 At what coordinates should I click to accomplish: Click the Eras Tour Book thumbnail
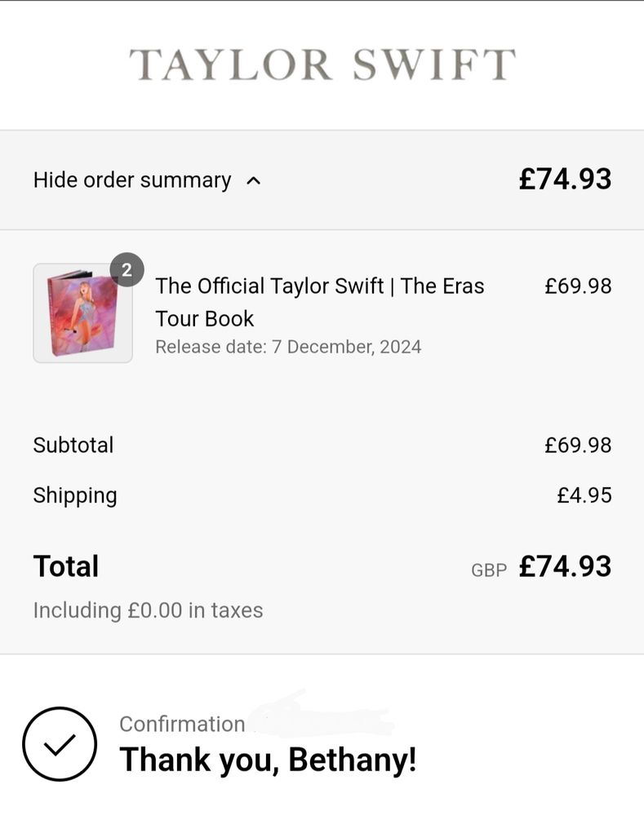tap(82, 313)
